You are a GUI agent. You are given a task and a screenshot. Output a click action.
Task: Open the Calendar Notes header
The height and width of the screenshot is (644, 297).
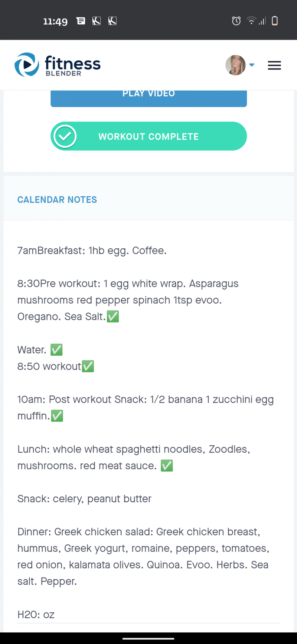pyautogui.click(x=57, y=200)
